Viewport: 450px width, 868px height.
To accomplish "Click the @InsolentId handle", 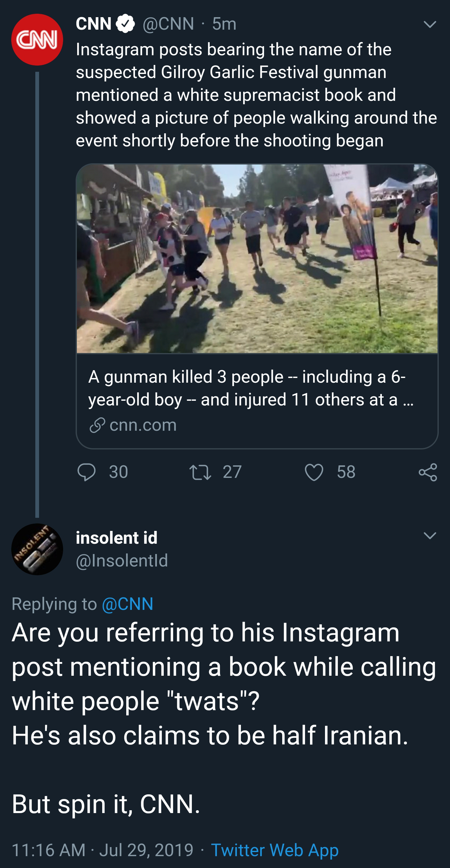I will (122, 560).
